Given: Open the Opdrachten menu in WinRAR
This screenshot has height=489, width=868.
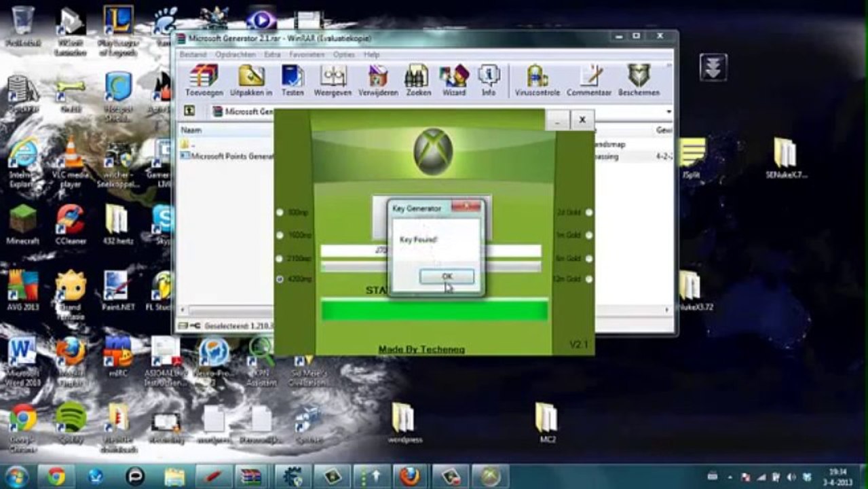Looking at the screenshot, I should 235,54.
